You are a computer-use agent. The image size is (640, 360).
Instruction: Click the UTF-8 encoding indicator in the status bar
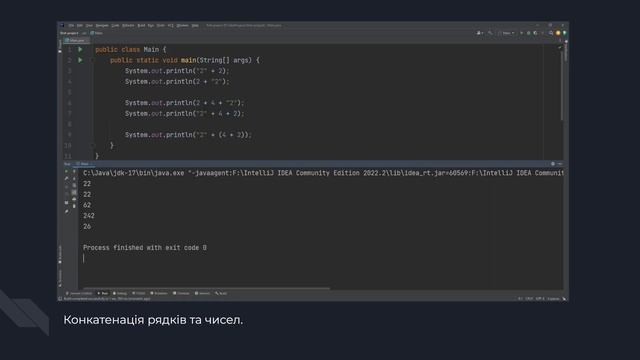tap(540, 299)
